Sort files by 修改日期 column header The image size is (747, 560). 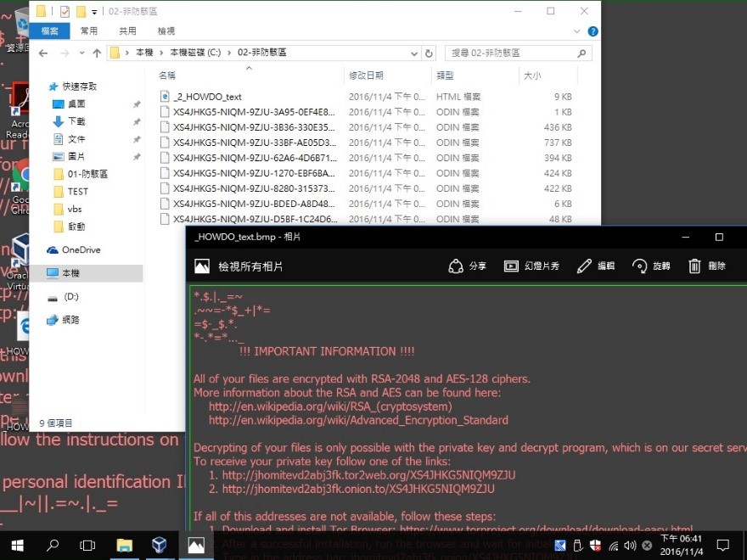[366, 76]
